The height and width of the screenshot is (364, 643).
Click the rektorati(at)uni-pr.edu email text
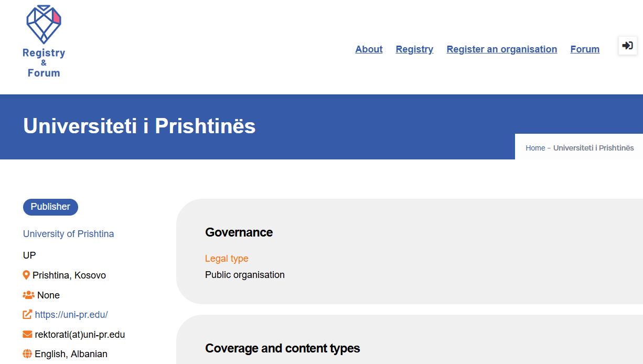(80, 335)
